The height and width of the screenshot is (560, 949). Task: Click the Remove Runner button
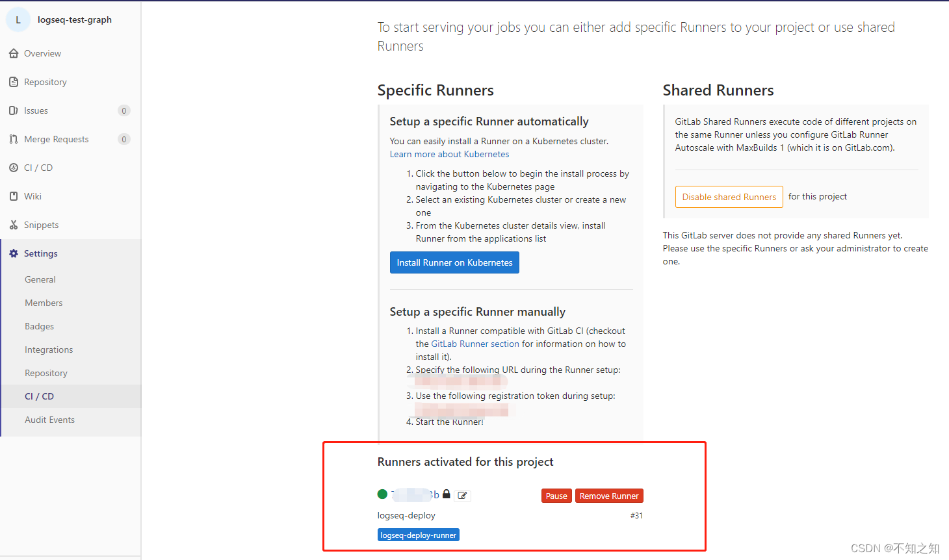[609, 496]
